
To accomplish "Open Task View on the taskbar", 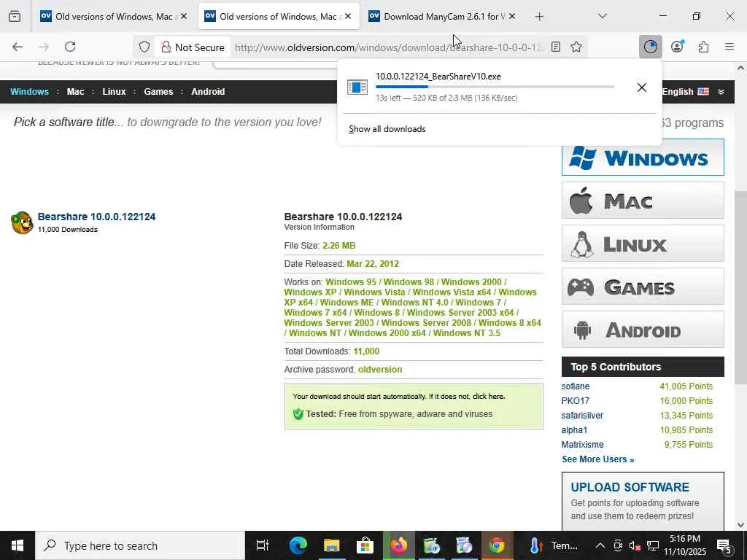I will [263, 545].
